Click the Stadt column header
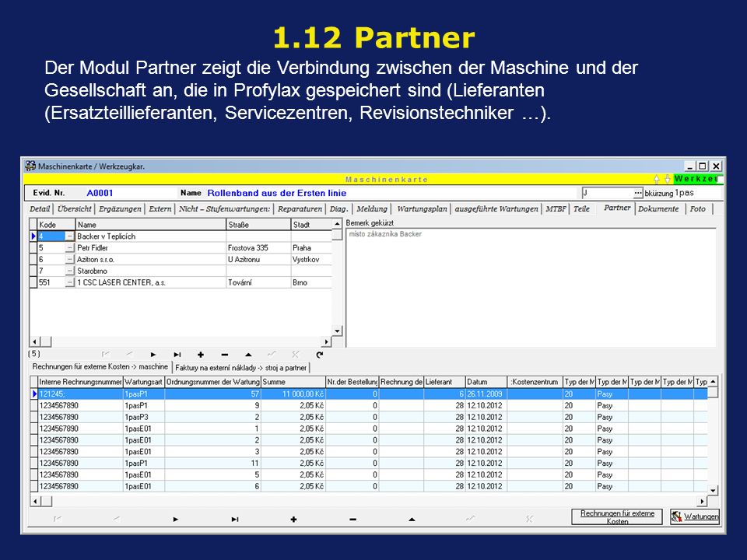This screenshot has height=560, width=747. 311,225
